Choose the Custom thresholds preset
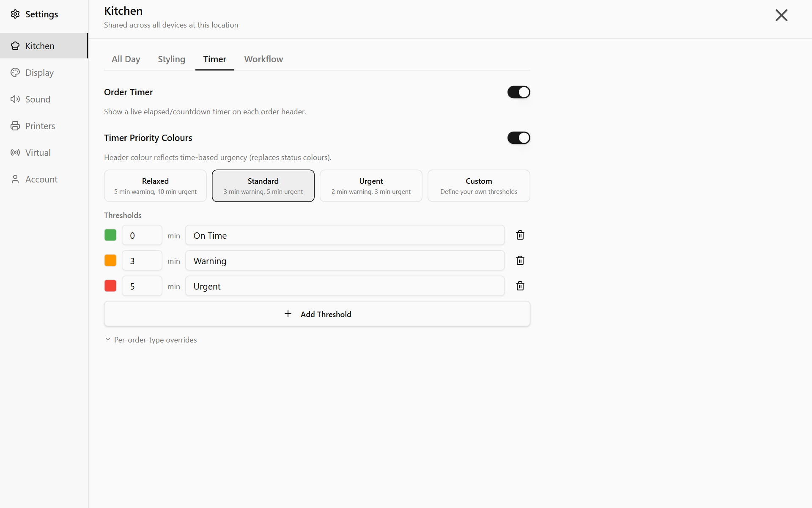812x508 pixels. pos(479,186)
